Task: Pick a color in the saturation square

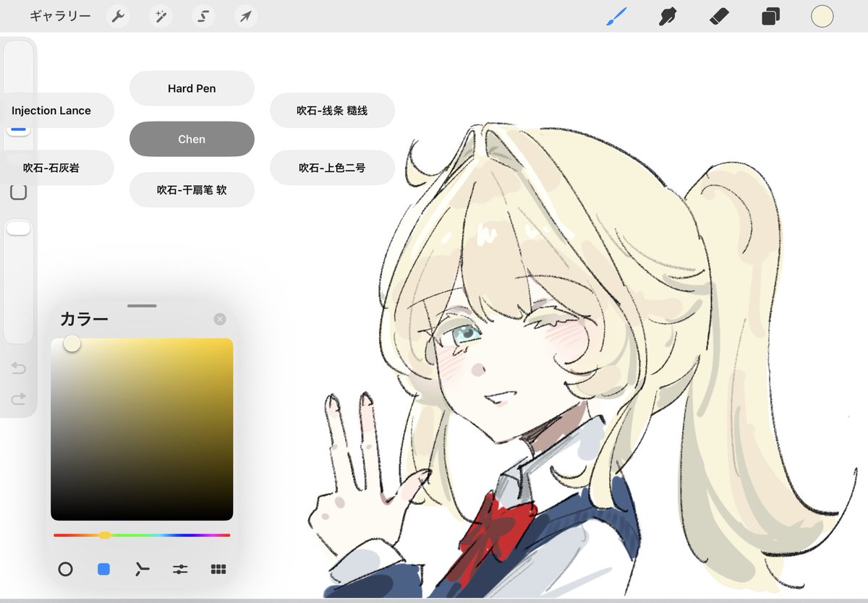Action: point(142,429)
